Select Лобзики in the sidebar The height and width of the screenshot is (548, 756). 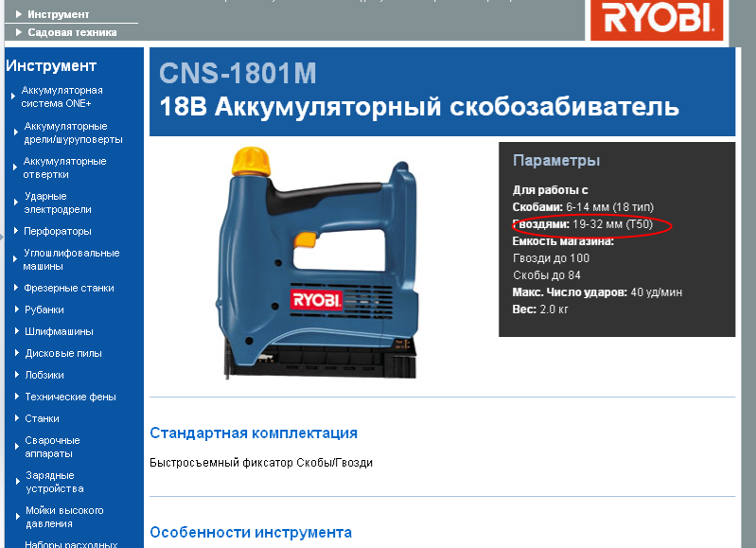coord(44,375)
